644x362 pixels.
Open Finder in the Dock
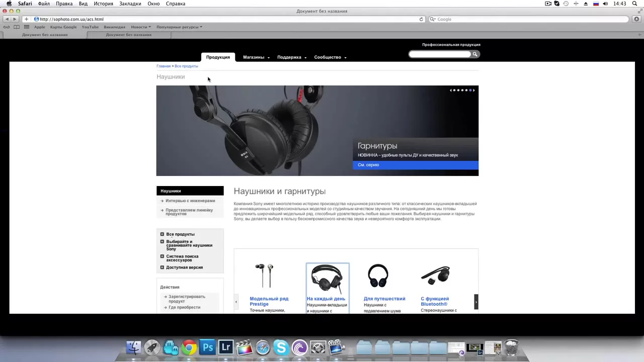[x=134, y=347]
